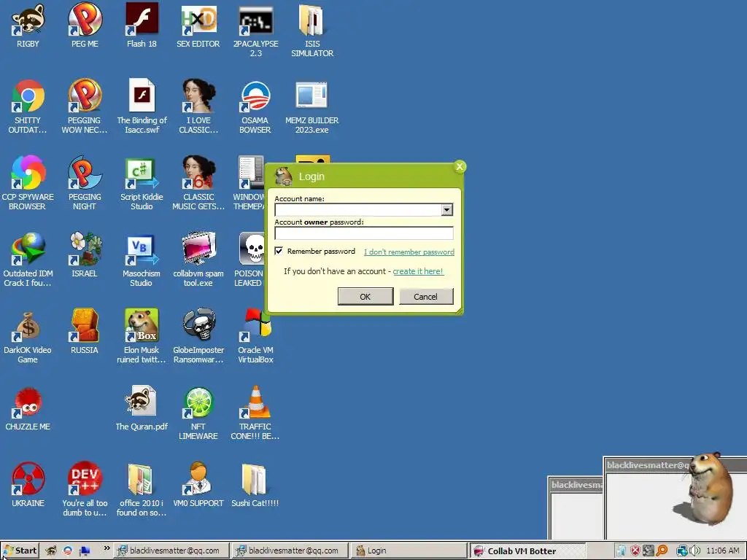Click the Account name text field

(x=358, y=209)
